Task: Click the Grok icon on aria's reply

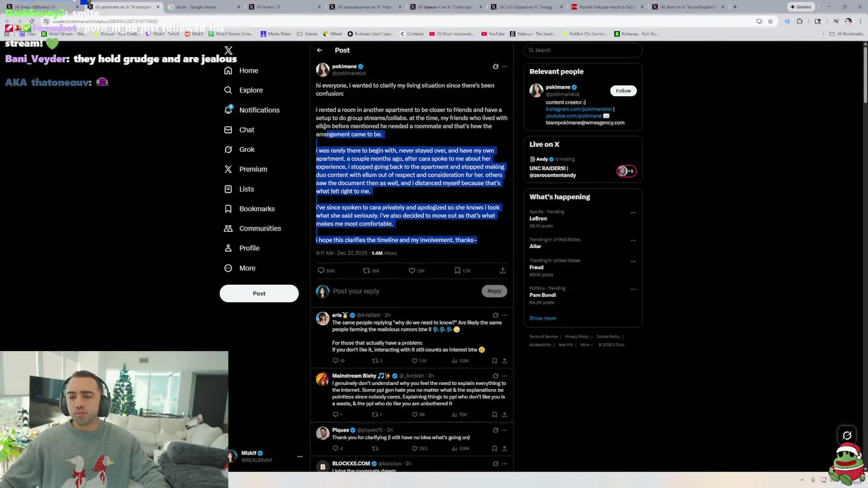Action: 495,315
